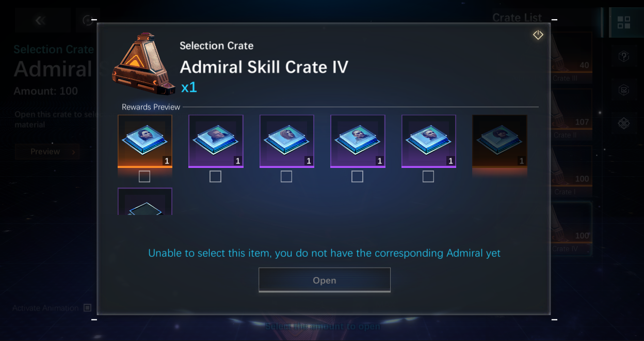Click the diamond pattern sidebar icon
The image size is (644, 341).
(624, 123)
